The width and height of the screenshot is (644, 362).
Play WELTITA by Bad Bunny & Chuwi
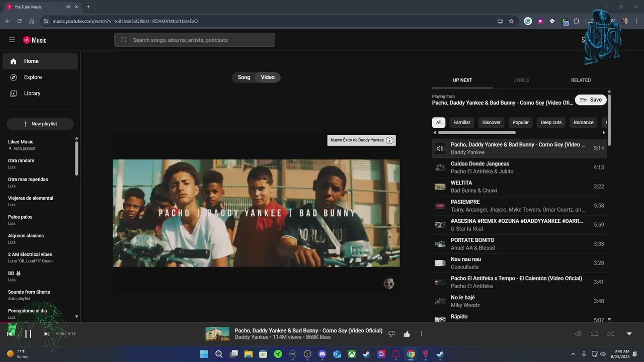(519, 187)
